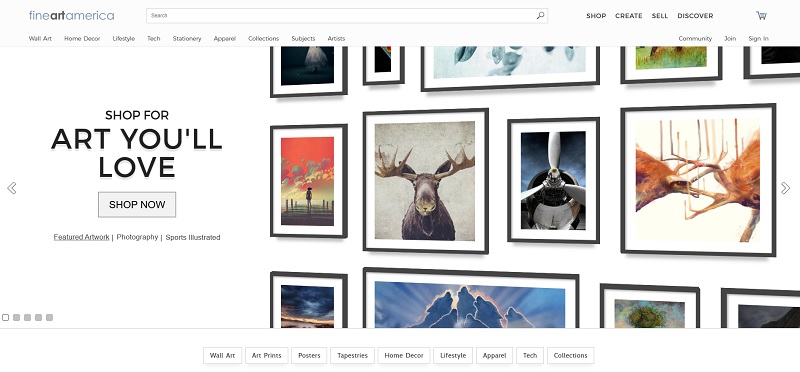Image resolution: width=800 pixels, height=372 pixels.
Task: Open the red sky girl artwork
Action: click(x=309, y=181)
